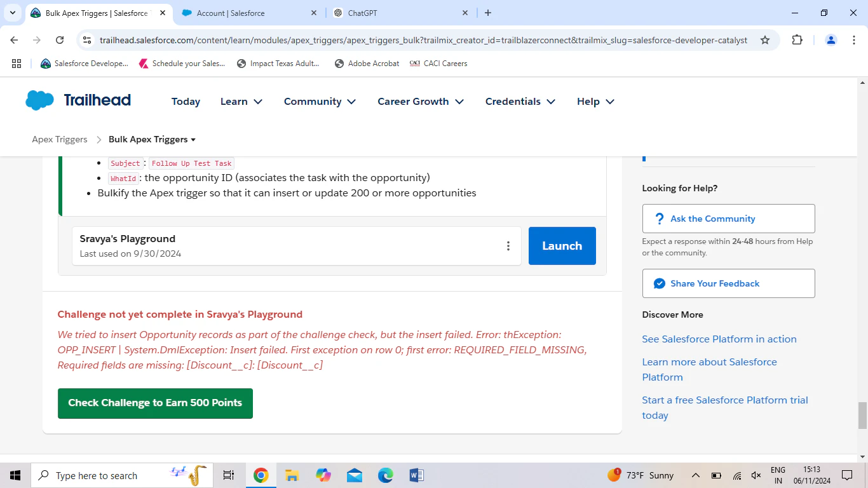Close the Account | Salesforce tab
Image resolution: width=868 pixels, height=488 pixels.
tap(314, 13)
